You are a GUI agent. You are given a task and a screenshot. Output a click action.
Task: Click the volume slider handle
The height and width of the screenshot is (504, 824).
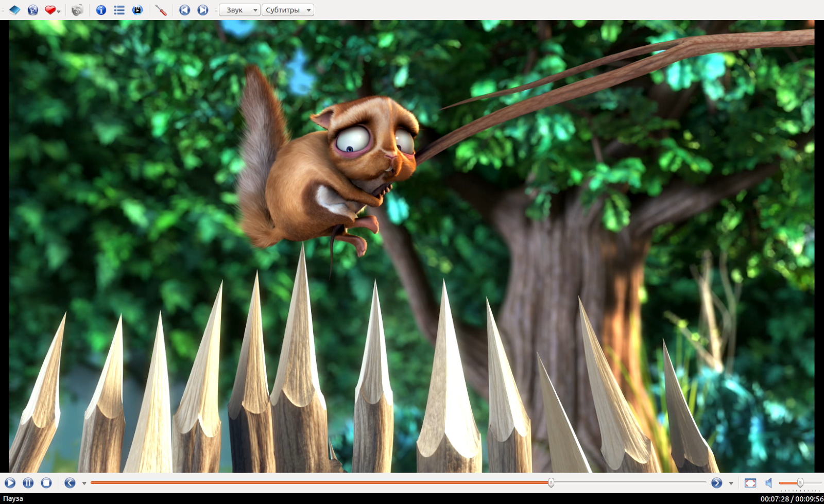[800, 482]
